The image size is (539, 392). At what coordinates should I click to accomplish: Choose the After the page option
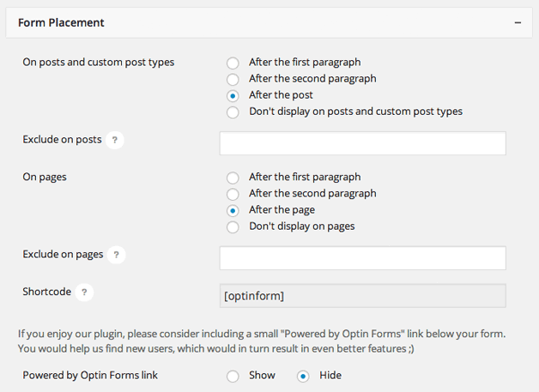[233, 211]
